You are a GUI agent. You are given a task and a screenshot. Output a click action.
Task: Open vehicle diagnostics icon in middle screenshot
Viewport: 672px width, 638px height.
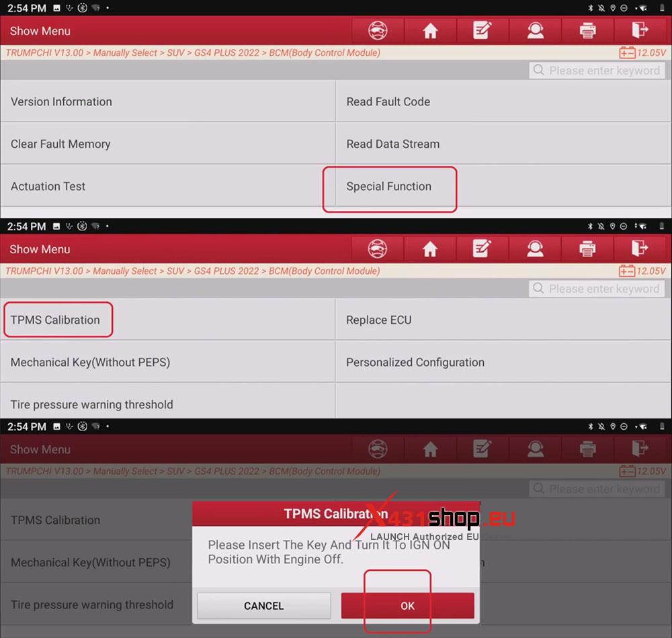tap(378, 248)
